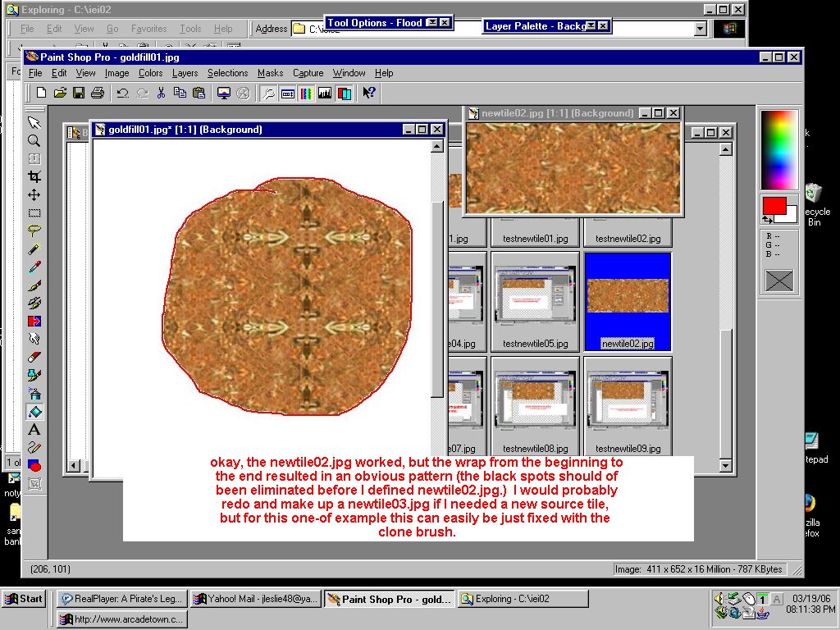This screenshot has height=630, width=840.
Task: Select the Text tool
Action: click(x=34, y=430)
